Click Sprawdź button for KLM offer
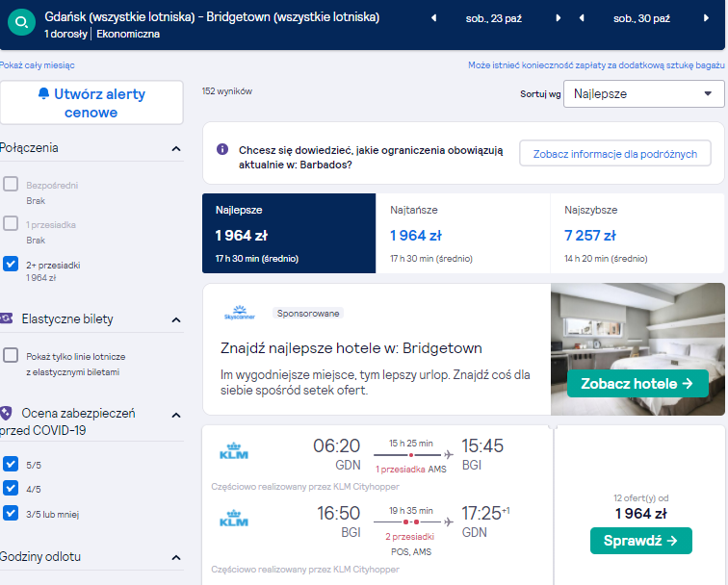 click(x=640, y=541)
